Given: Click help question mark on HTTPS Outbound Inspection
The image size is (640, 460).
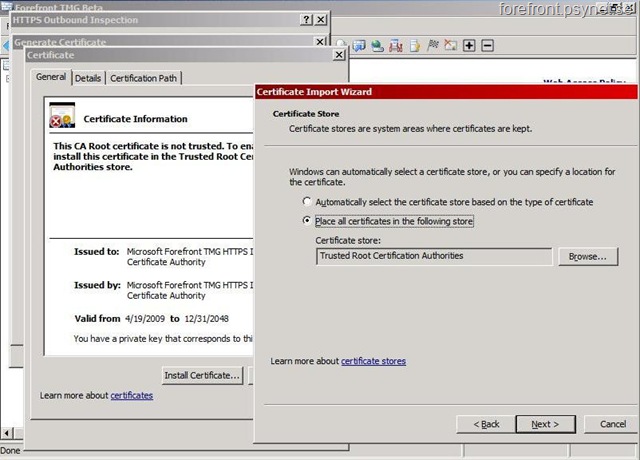Looking at the screenshot, I should coord(306,20).
